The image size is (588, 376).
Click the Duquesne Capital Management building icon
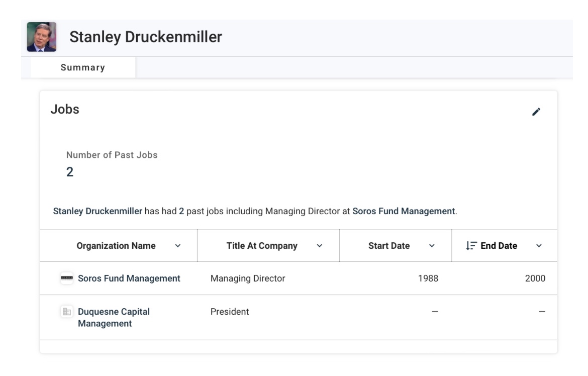[x=67, y=312]
